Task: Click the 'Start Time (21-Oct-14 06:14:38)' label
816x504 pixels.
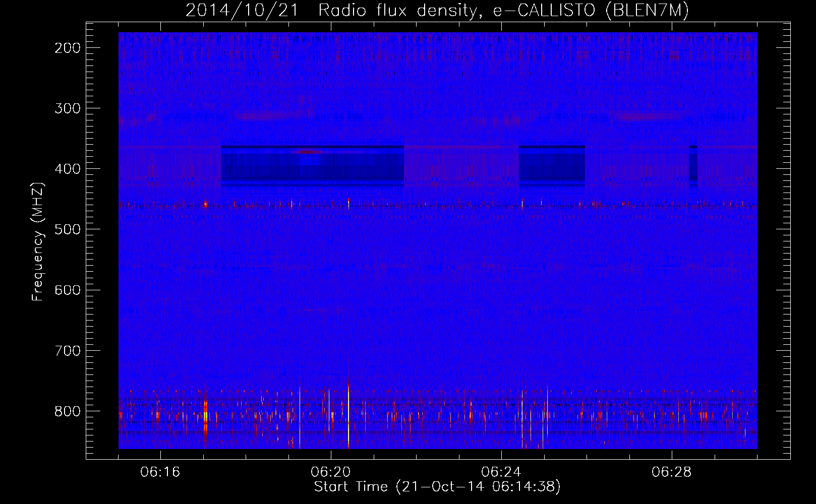Action: (x=437, y=487)
